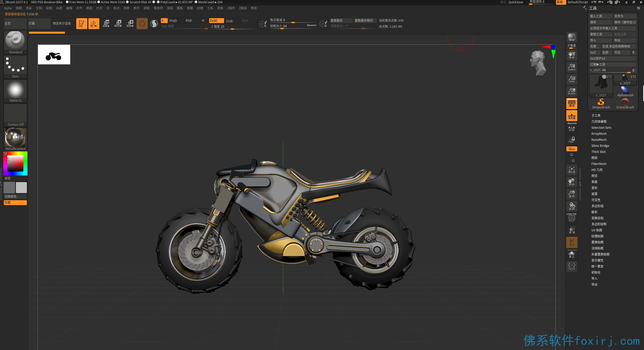644x350 pixels.
Task: Click the 移动 move view icon
Action: [572, 182]
